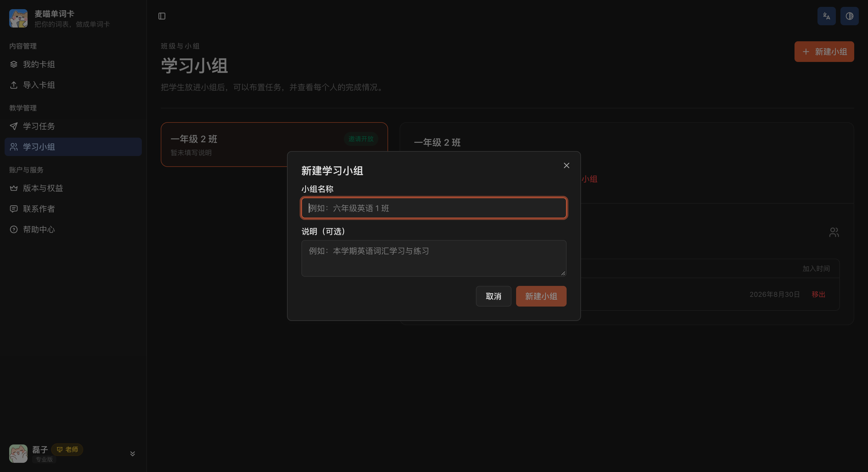Open 版本与权益 page
This screenshot has height=472, width=868.
(73, 188)
